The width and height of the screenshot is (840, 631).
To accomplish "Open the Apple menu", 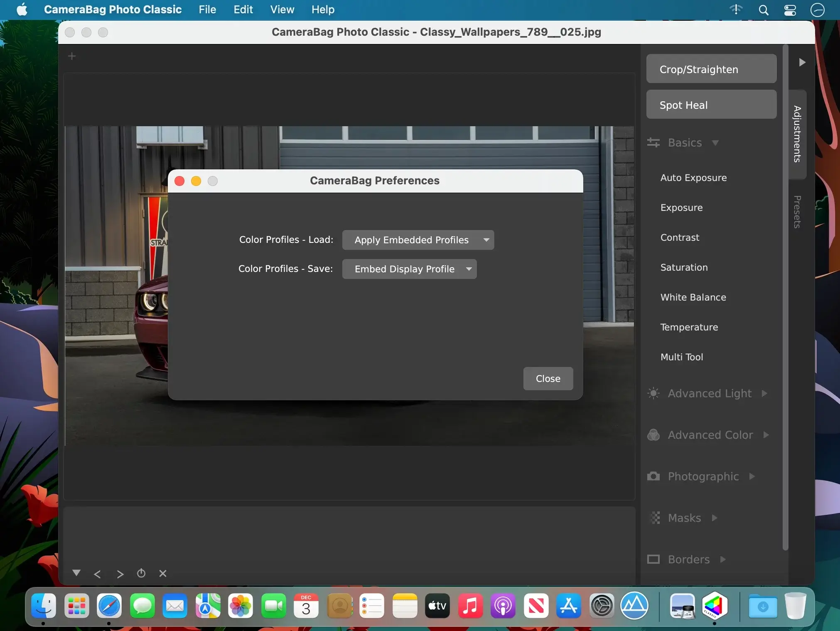I will (22, 10).
